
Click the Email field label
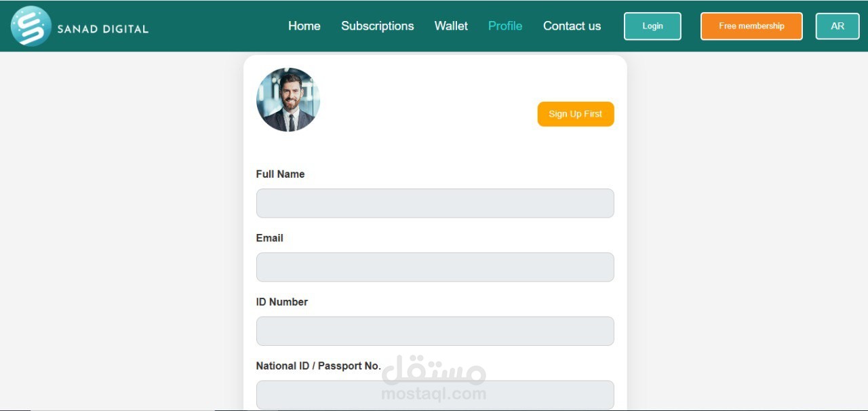coord(269,238)
